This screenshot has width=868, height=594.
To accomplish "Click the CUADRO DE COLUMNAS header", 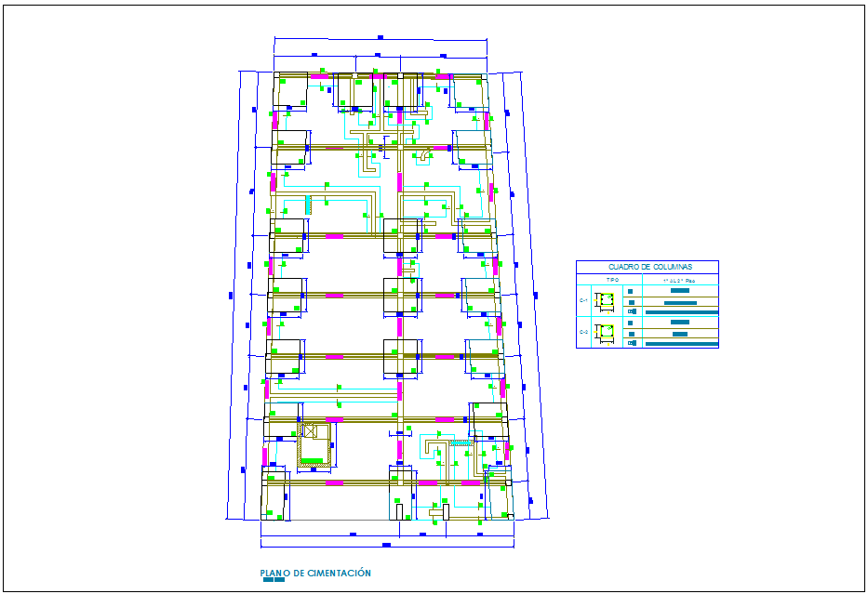I will pos(650,267).
